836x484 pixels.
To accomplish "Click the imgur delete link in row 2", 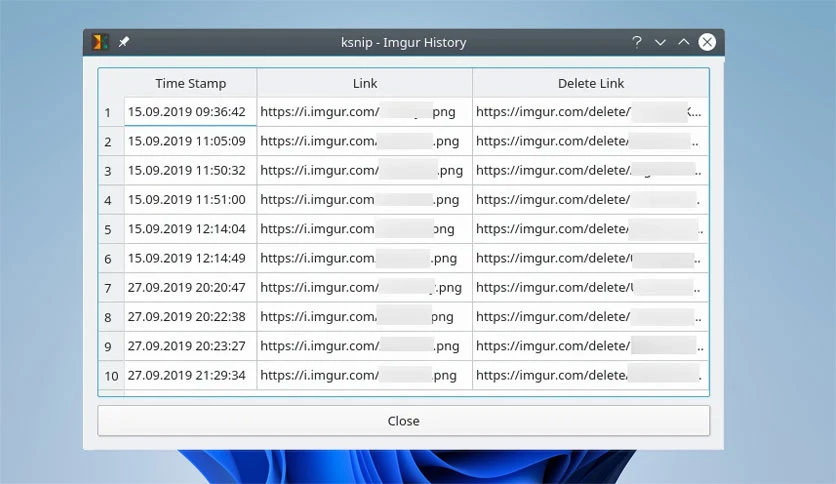I will tap(591, 141).
